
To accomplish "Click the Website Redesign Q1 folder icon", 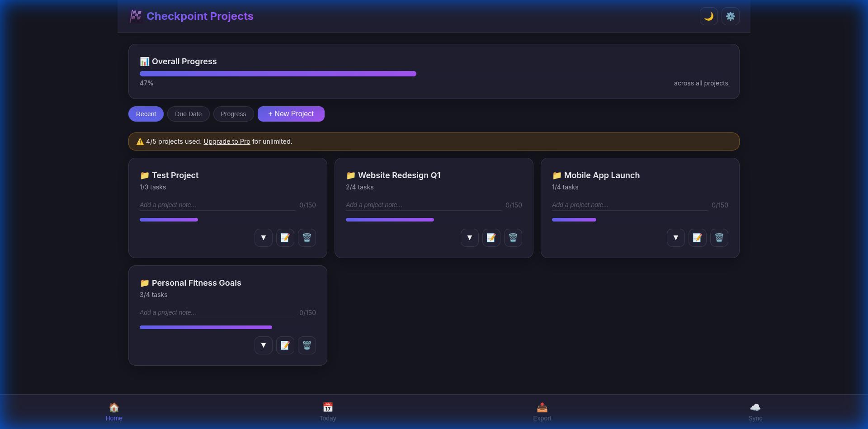I will tap(351, 175).
